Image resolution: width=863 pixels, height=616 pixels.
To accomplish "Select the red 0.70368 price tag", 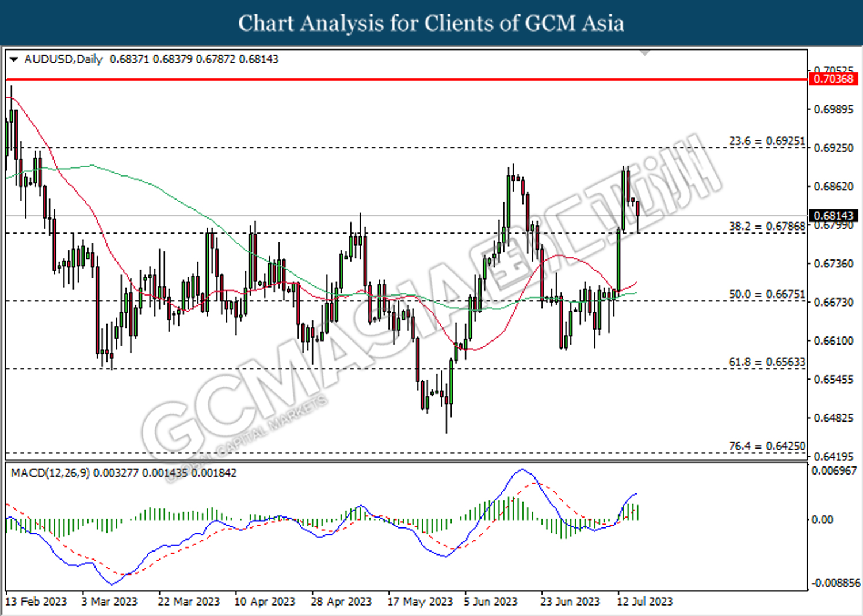I will point(833,79).
